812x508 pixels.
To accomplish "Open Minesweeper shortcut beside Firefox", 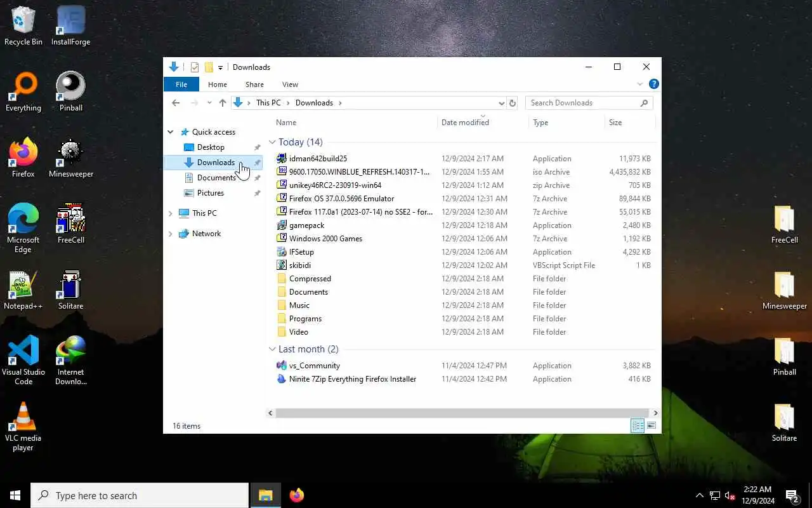I will pos(70,158).
